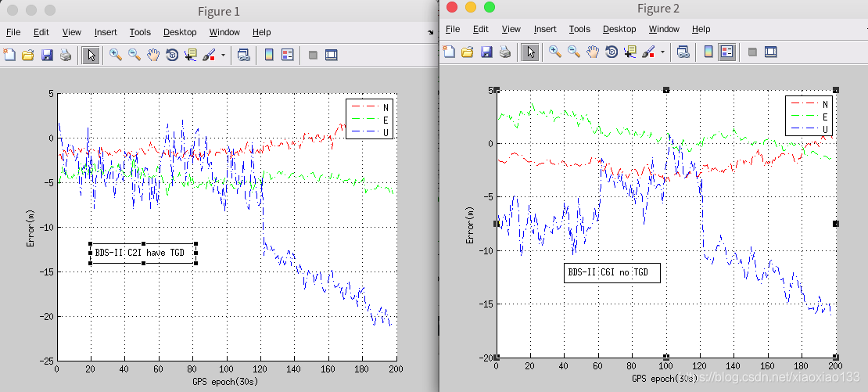Click dock arrow at Figure 1 menu bar end
Screen dimensions: 868x392
pyautogui.click(x=431, y=32)
